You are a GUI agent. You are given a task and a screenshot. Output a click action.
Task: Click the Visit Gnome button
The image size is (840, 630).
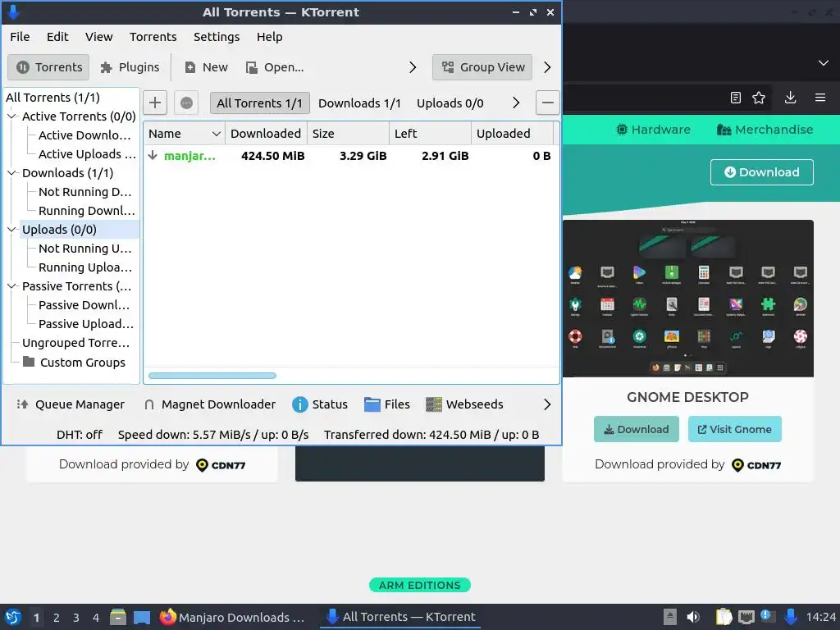734,429
